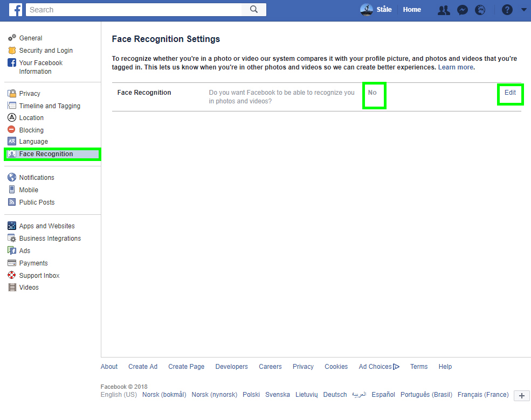The image size is (531, 420).
Task: Expand the account dropdown arrow in header
Action: tap(523, 10)
